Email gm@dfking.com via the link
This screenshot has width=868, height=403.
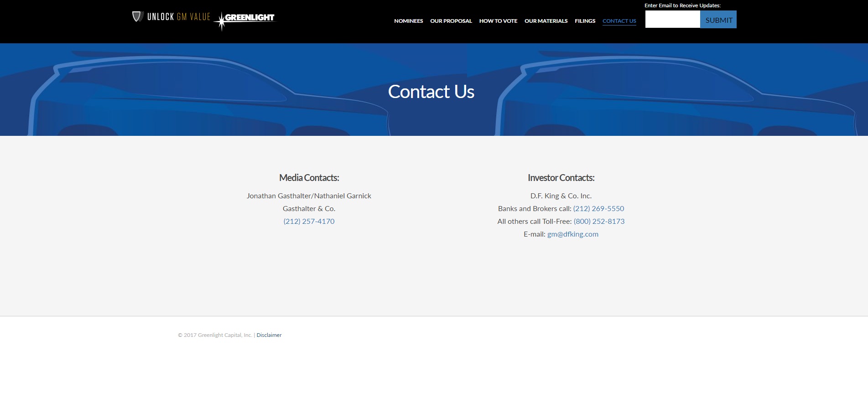click(x=572, y=234)
